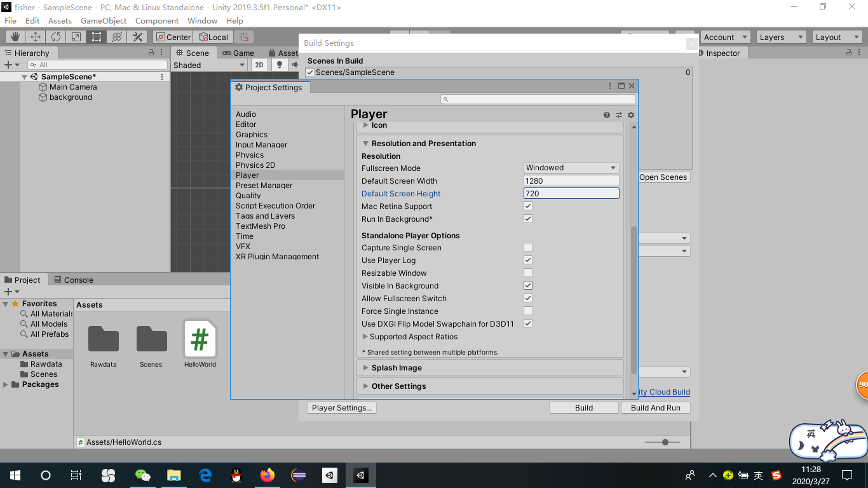Open SampleScene options kebab menu
Viewport: 868px width, 488px height.
tap(162, 77)
